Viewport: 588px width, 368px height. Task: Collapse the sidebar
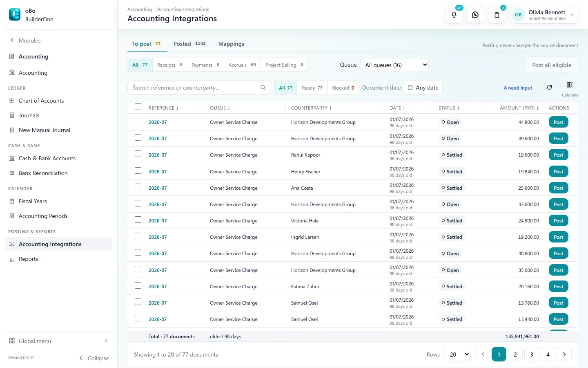point(94,358)
